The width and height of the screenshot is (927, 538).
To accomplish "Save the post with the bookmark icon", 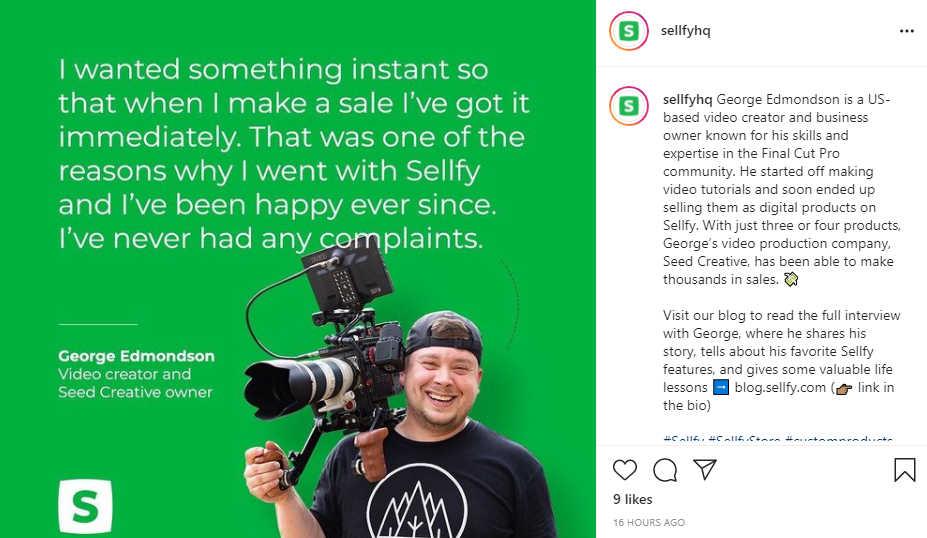I will coord(904,470).
